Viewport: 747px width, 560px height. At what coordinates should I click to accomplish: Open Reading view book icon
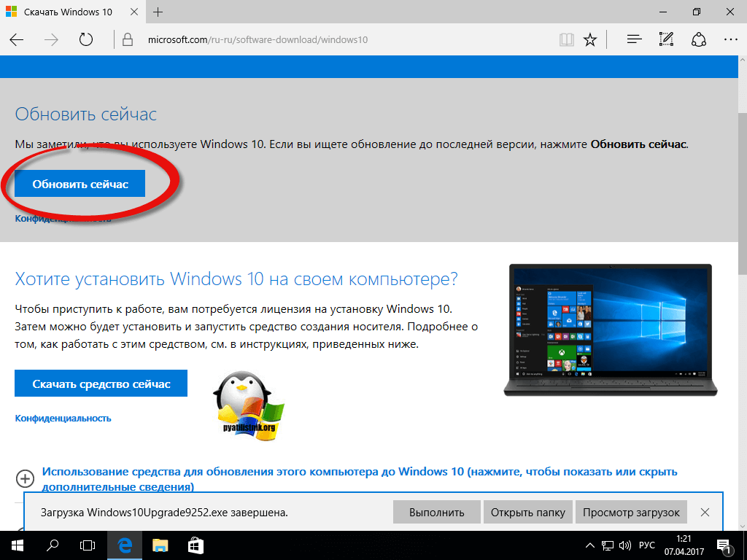tap(566, 39)
